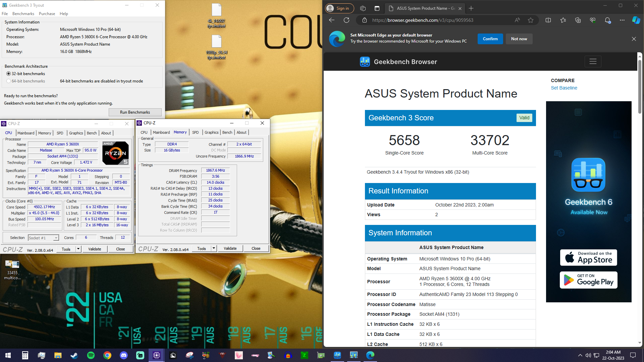644x362 pixels.
Task: Open the Action Center notifications icon
Action: click(x=633, y=355)
